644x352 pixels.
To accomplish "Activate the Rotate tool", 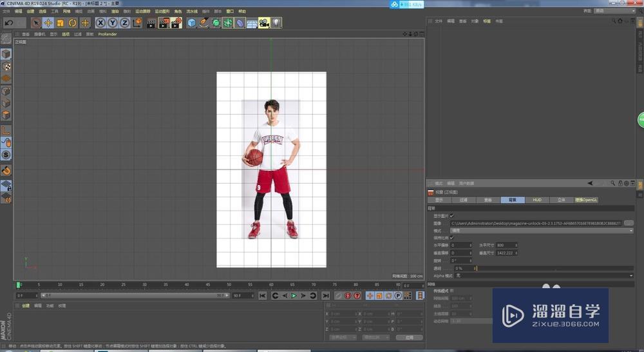I will coord(73,23).
